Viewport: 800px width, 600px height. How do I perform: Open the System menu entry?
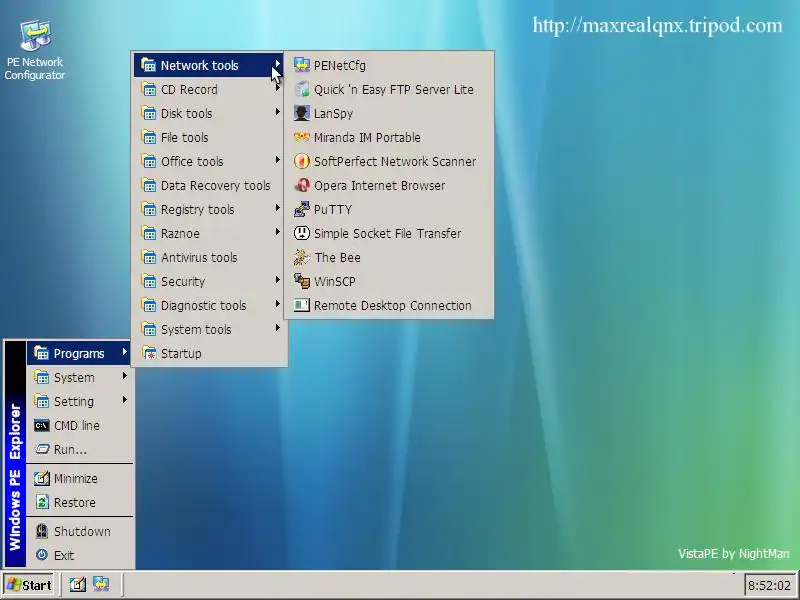(x=79, y=377)
